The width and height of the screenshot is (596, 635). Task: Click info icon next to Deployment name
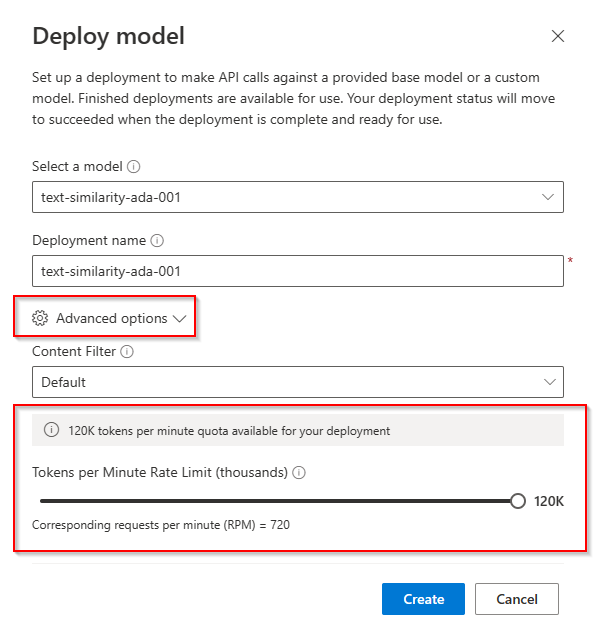tap(157, 241)
